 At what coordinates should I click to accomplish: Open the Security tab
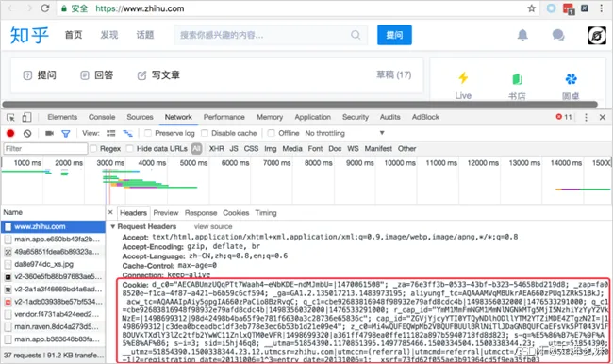[356, 117]
